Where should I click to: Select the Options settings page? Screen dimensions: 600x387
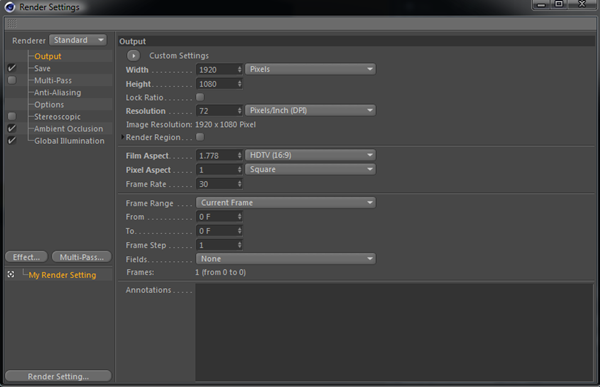tap(49, 105)
